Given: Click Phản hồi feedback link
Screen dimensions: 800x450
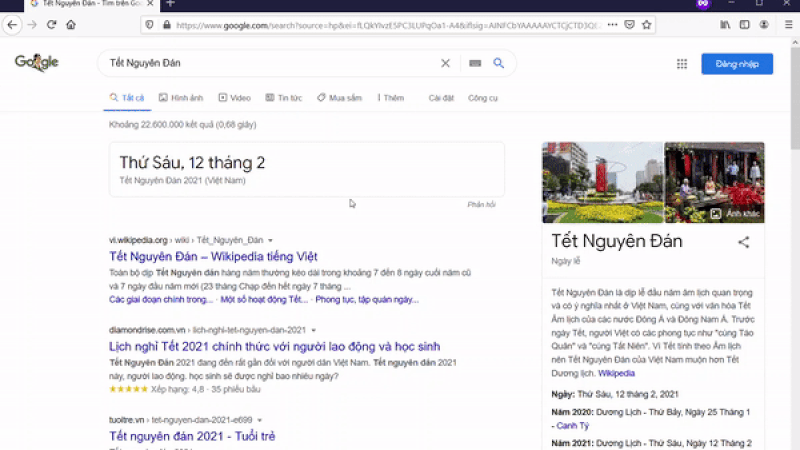Looking at the screenshot, I should [x=481, y=205].
